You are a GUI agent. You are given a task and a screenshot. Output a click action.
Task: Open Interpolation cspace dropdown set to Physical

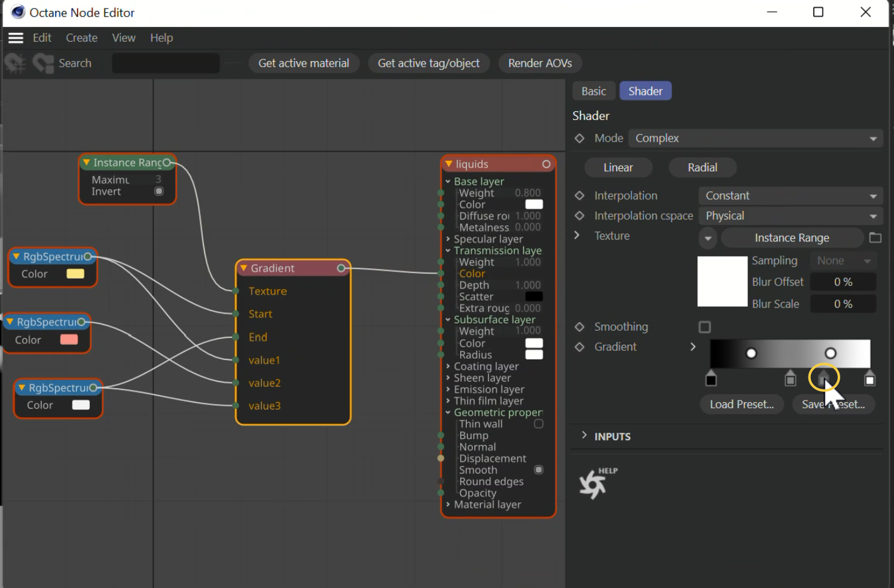tap(791, 216)
